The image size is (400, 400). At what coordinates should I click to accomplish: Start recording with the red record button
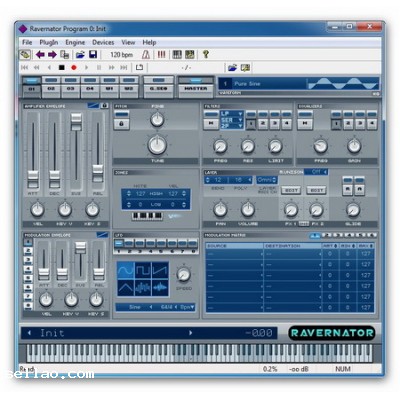(x=74, y=68)
